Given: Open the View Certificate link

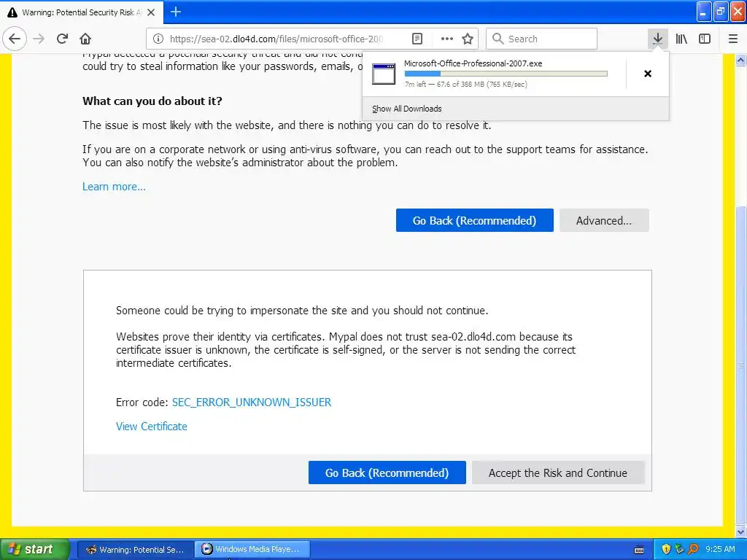Looking at the screenshot, I should (152, 427).
